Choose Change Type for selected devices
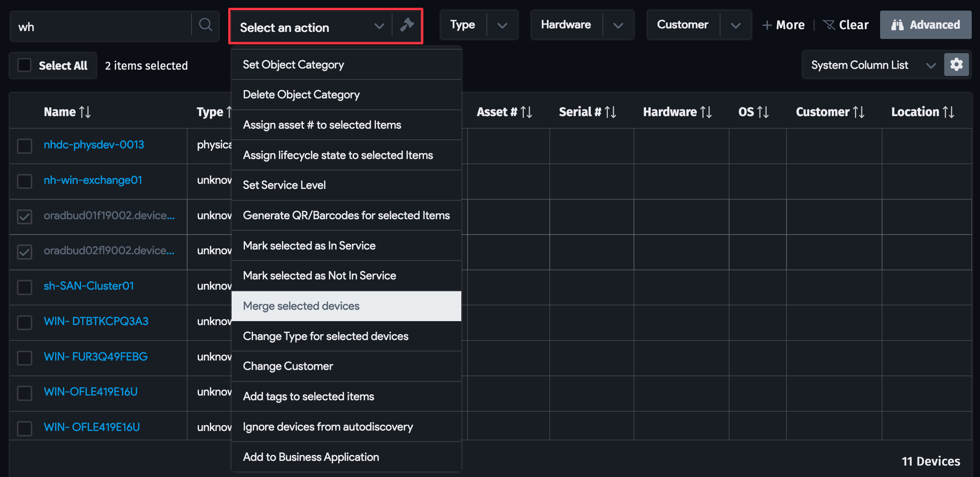 [x=346, y=336]
